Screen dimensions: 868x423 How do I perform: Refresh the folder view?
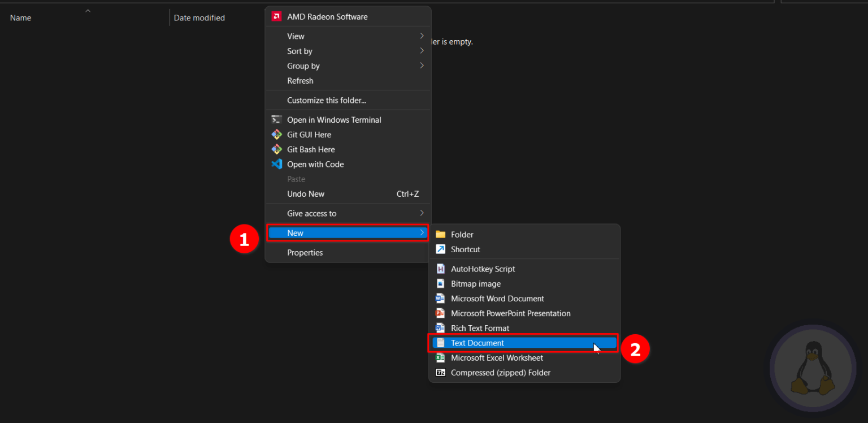[300, 80]
